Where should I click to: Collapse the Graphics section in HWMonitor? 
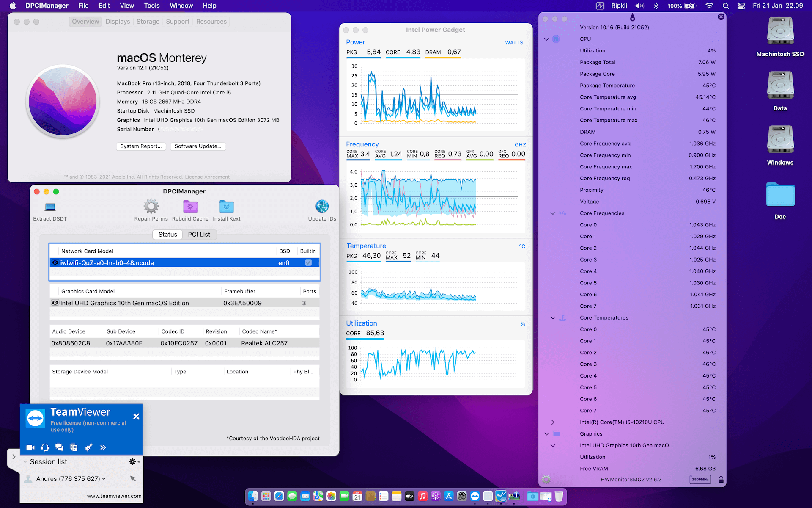pos(546,434)
